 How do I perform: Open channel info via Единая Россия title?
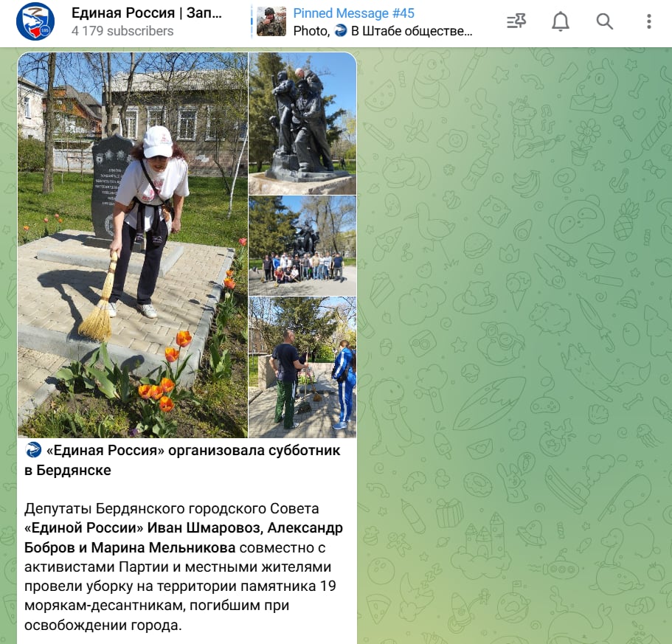[147, 13]
